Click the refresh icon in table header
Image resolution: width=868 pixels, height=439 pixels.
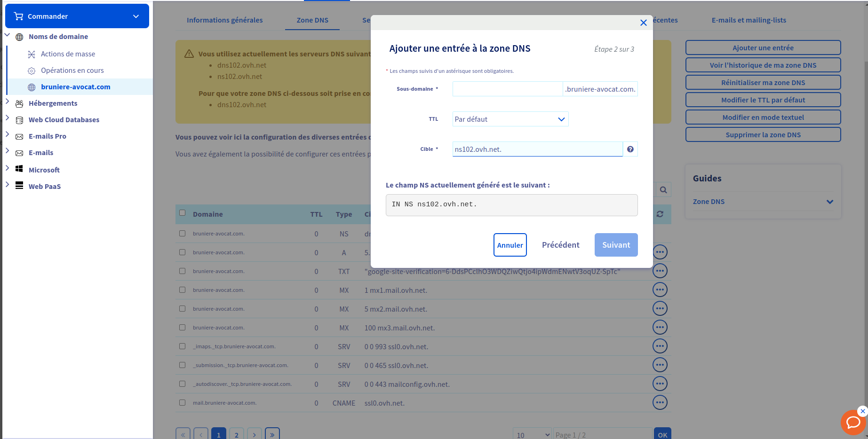pos(660,214)
